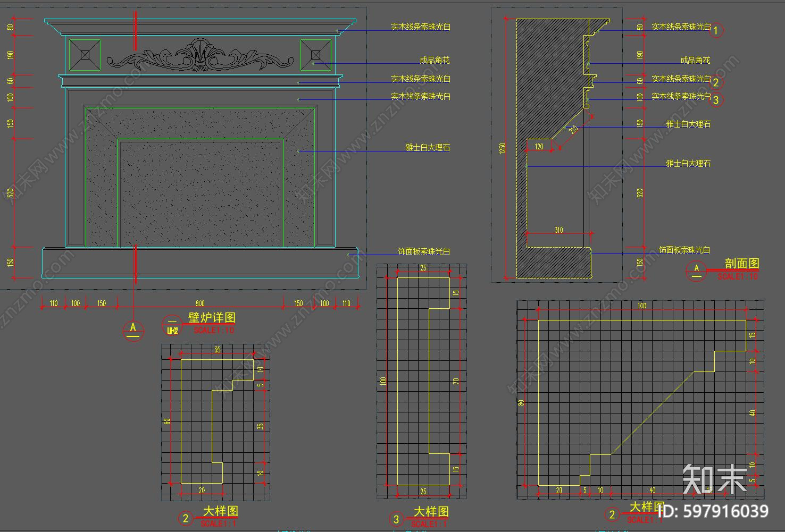Click the 120 dimension in the section view
Image resolution: width=785 pixels, height=532 pixels.
[x=539, y=147]
